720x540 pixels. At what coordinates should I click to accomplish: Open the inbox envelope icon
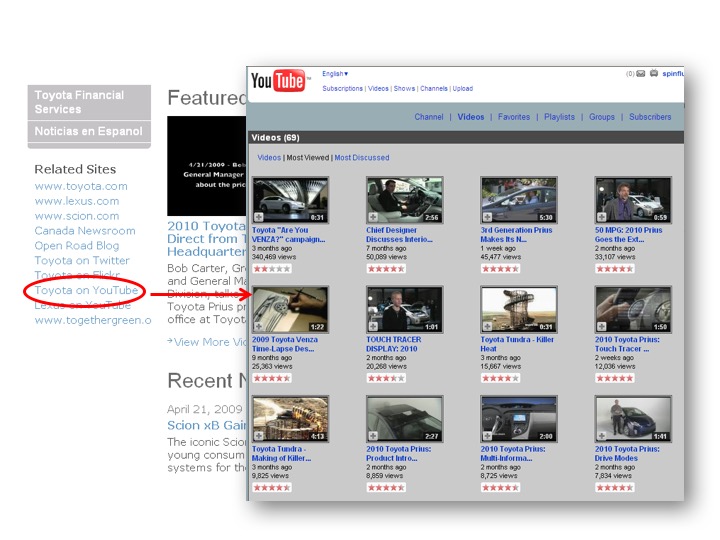pos(640,74)
